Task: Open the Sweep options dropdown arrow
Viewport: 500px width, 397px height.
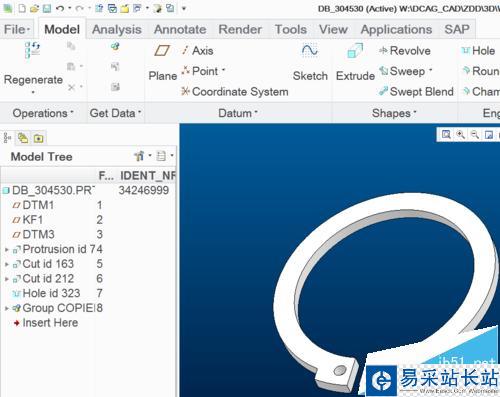Action: tap(431, 70)
